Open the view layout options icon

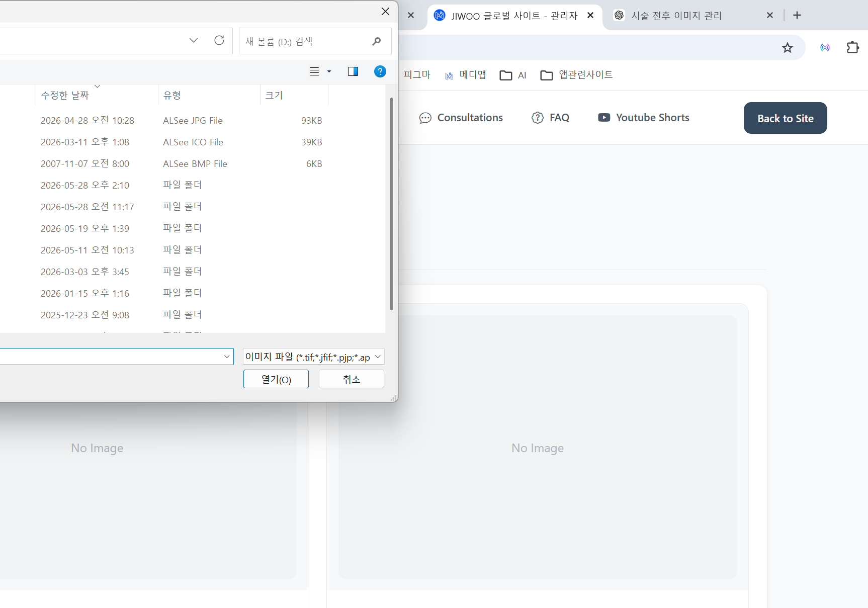point(314,71)
